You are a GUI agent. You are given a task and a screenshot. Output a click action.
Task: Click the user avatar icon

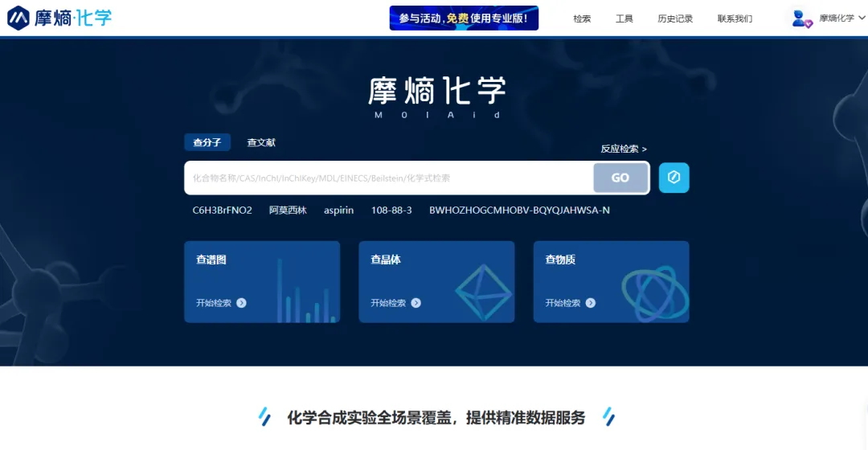801,18
